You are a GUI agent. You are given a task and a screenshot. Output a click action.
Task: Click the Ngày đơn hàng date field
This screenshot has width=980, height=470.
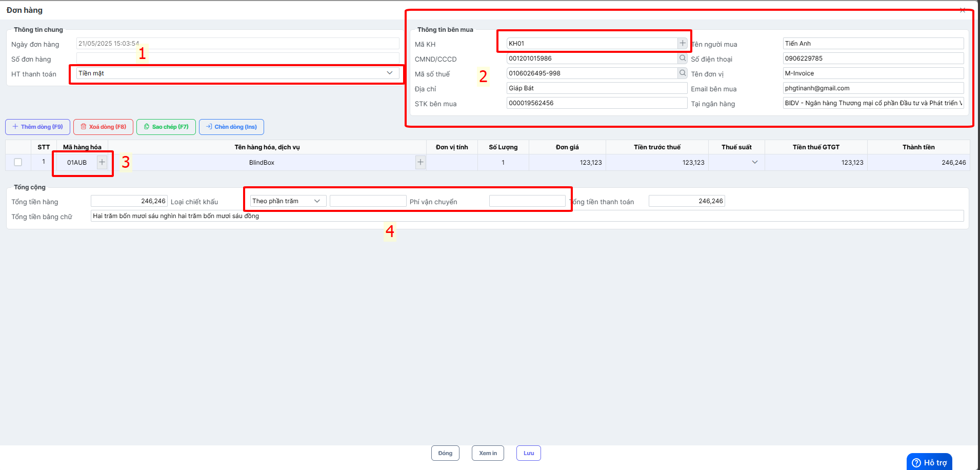pos(238,44)
